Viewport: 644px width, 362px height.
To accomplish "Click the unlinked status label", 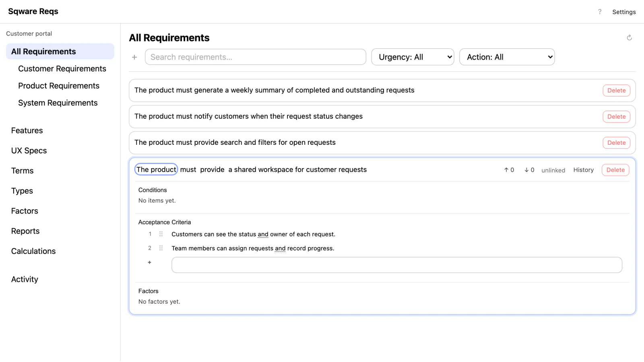I will (553, 171).
